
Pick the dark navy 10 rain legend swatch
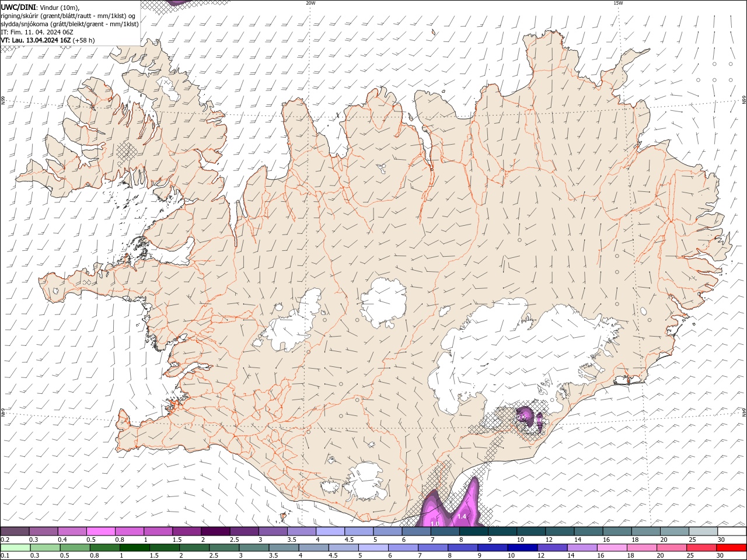pyautogui.click(x=522, y=547)
